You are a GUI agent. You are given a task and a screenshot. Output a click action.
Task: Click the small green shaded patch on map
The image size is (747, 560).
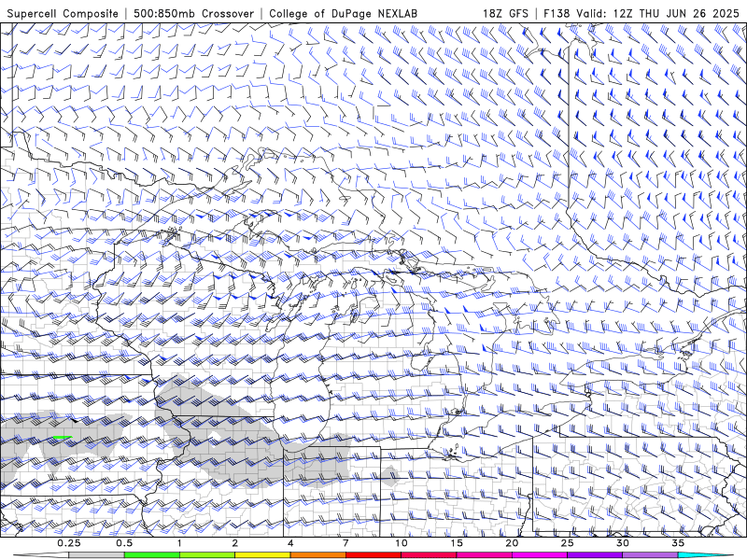click(x=62, y=437)
